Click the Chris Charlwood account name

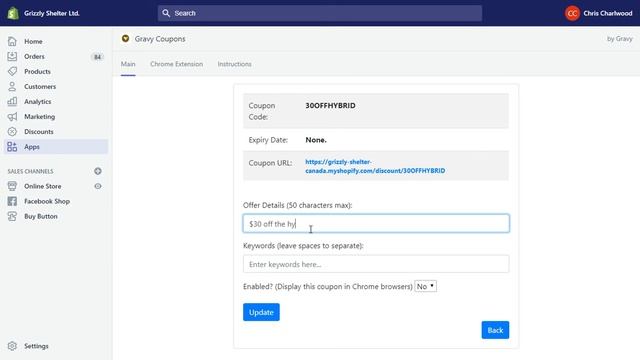pyautogui.click(x=608, y=13)
